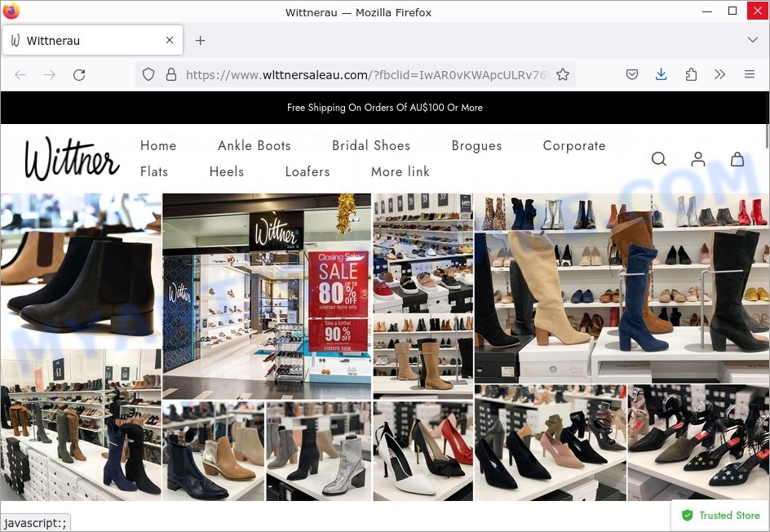Go back to the previous page
The image size is (770, 532).
pos(20,75)
